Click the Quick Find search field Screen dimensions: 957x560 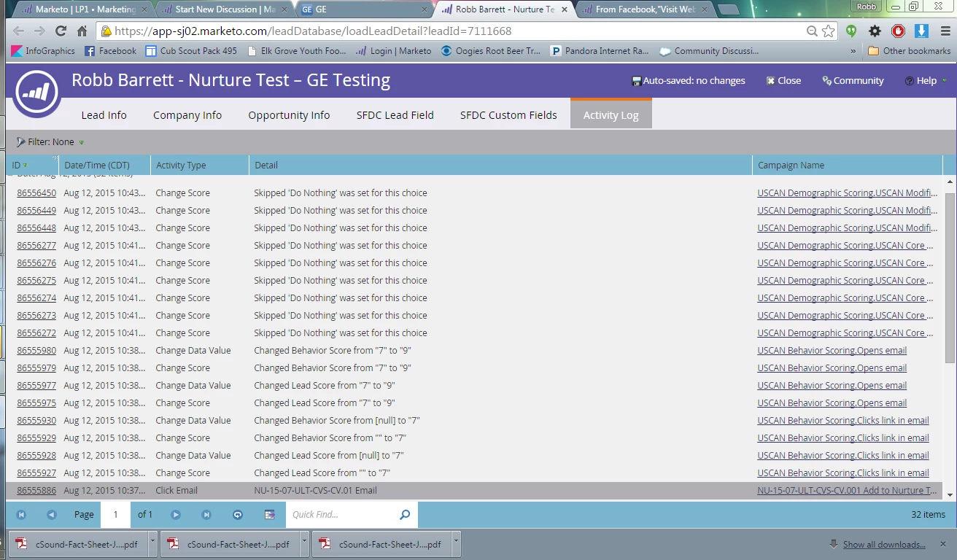pyautogui.click(x=343, y=515)
